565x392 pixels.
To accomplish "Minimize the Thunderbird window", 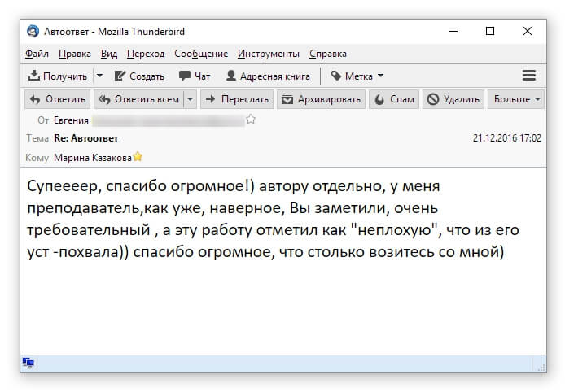I will pyautogui.click(x=453, y=32).
